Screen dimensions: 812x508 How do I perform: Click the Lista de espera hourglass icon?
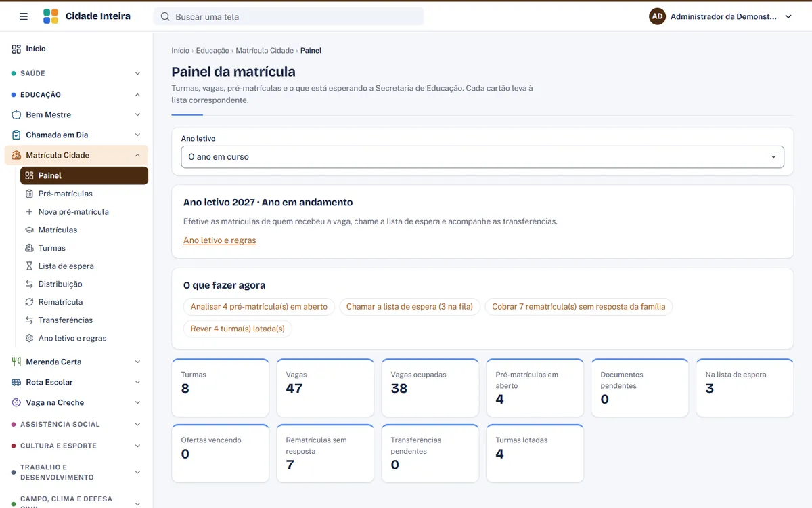[x=29, y=266]
